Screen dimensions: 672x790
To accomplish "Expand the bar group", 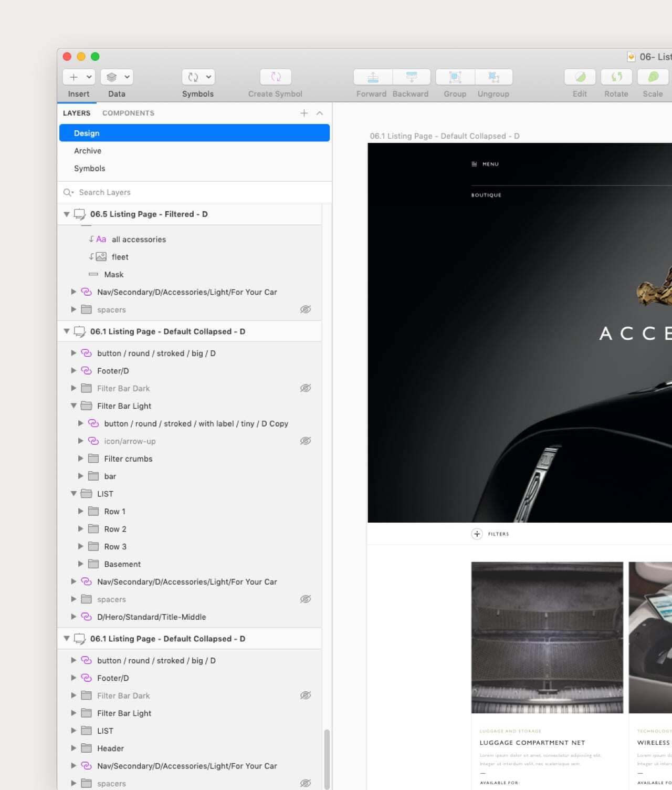I will coord(81,476).
